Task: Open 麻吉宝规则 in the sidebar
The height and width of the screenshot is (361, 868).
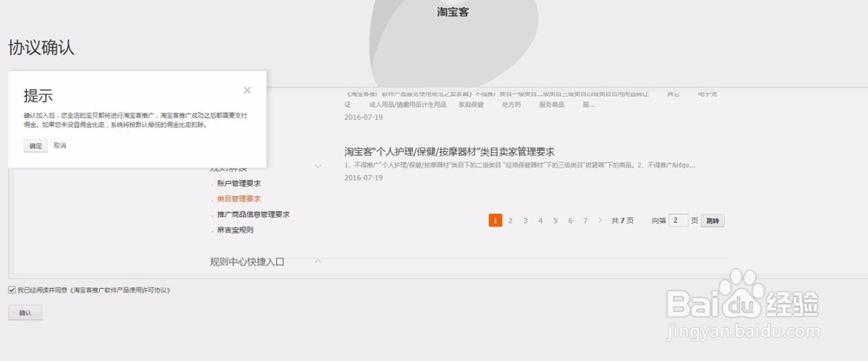Action: [x=235, y=230]
